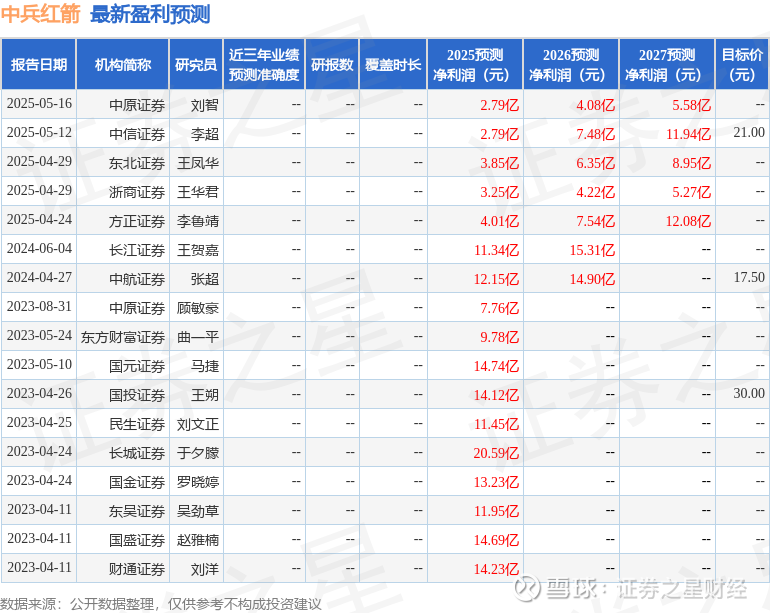Select the date 2023-04-25
The width and height of the screenshot is (770, 613).
point(39,422)
